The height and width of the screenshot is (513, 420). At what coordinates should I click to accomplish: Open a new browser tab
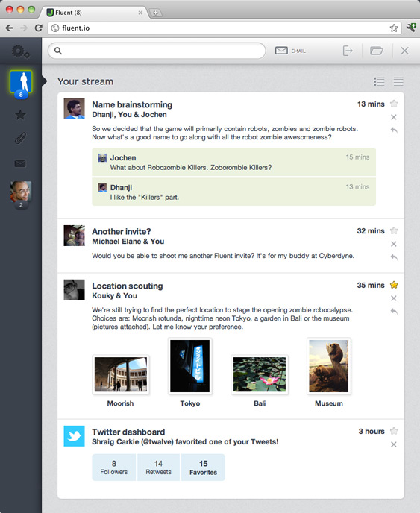coord(155,13)
